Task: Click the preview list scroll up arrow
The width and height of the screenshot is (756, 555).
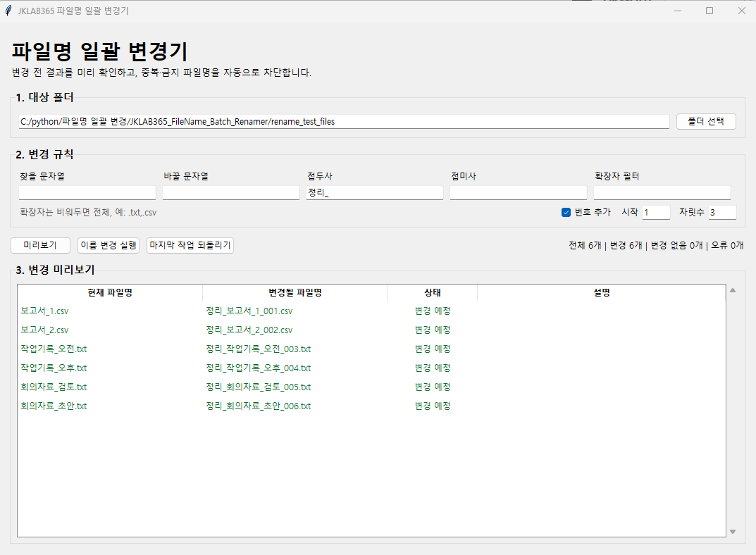Action: (x=732, y=290)
